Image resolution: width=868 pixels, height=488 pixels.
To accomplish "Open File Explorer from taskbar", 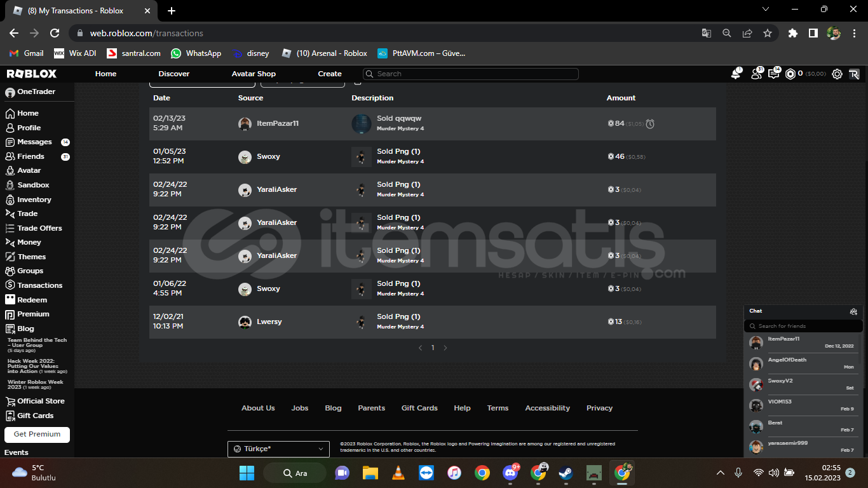I will pos(370,473).
